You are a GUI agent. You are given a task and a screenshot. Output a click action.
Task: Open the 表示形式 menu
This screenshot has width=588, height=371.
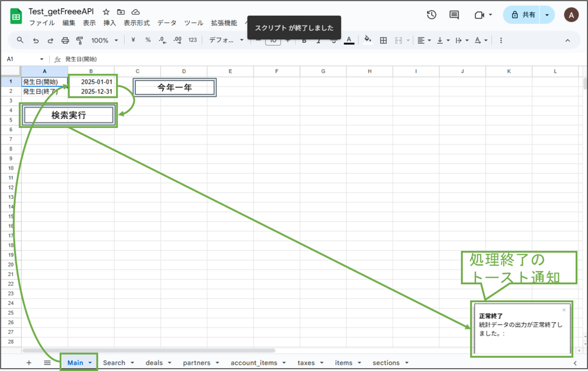coord(137,23)
